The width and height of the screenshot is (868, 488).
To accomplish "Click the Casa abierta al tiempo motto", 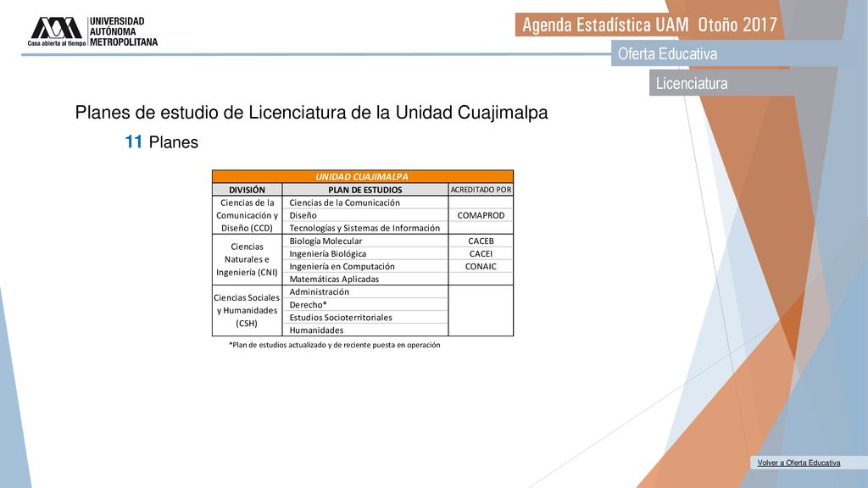I will [57, 43].
